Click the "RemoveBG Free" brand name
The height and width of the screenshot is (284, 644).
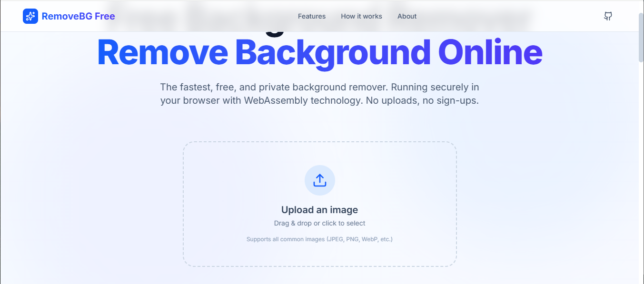(78, 16)
